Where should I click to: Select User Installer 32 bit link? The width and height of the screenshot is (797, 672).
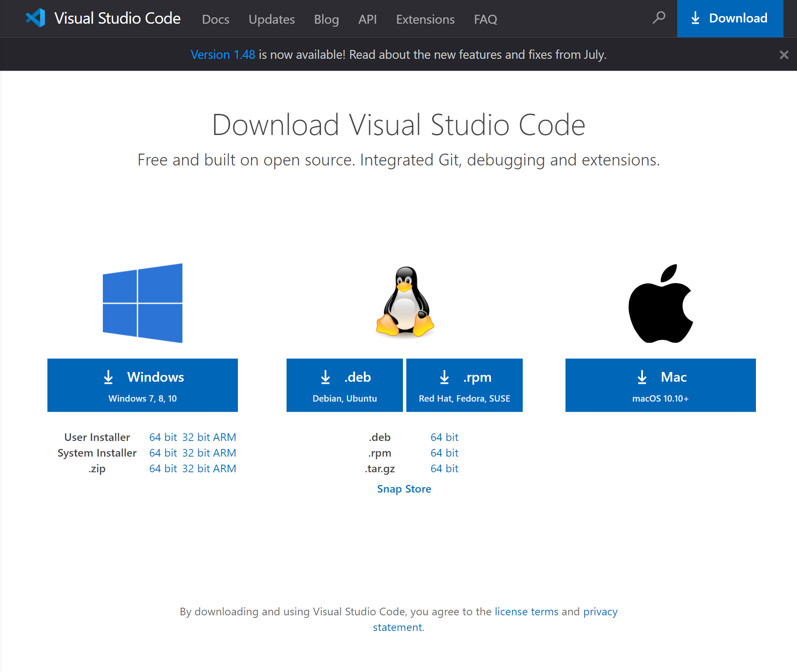[x=196, y=437]
